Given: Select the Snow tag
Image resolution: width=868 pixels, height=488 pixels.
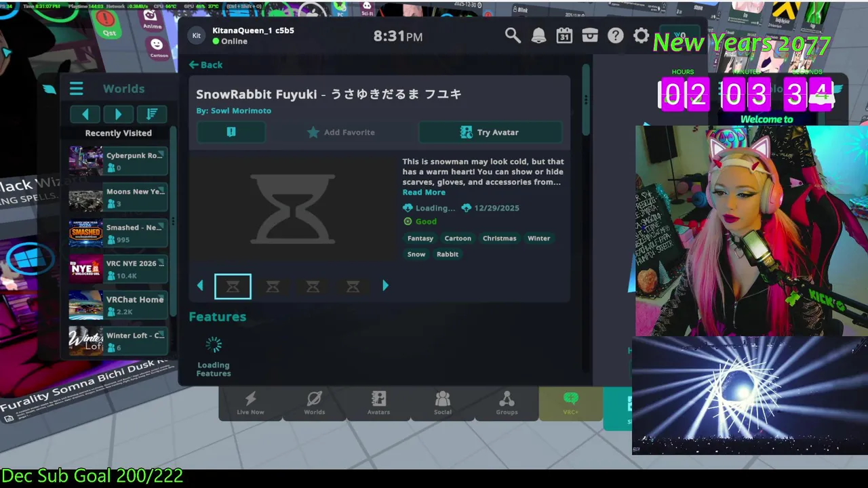Looking at the screenshot, I should tap(416, 254).
